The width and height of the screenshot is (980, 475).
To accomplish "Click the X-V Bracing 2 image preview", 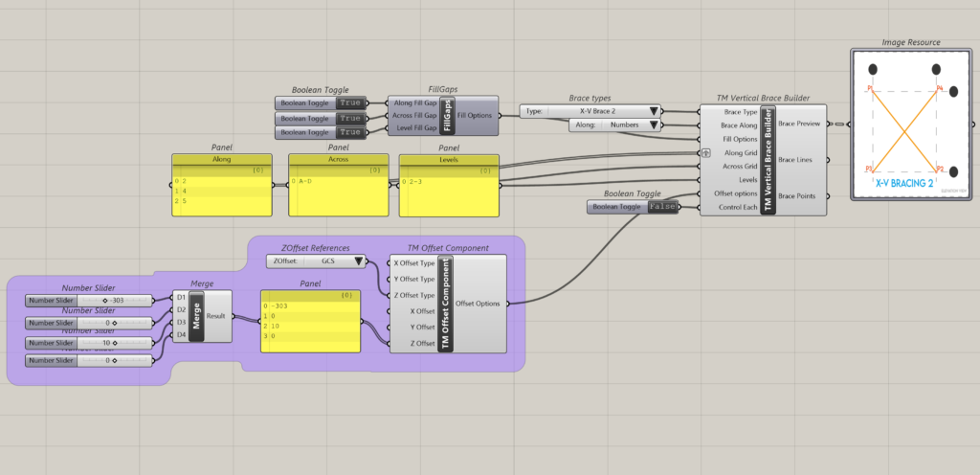I will click(x=904, y=124).
